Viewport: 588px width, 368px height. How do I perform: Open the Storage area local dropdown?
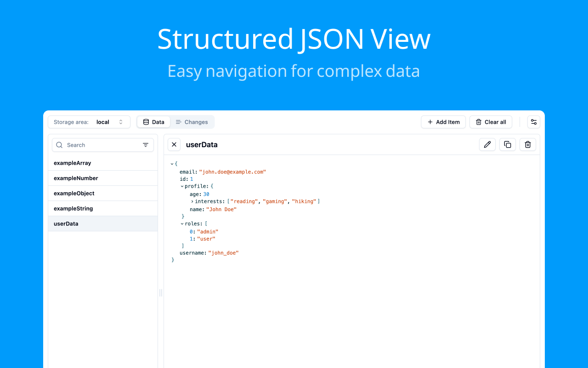[89, 122]
